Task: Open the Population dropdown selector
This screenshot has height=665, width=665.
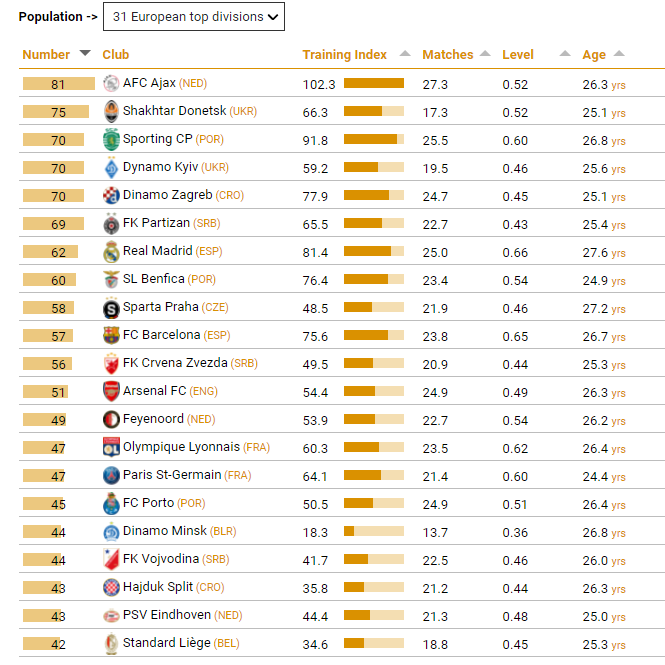Action: coord(193,17)
